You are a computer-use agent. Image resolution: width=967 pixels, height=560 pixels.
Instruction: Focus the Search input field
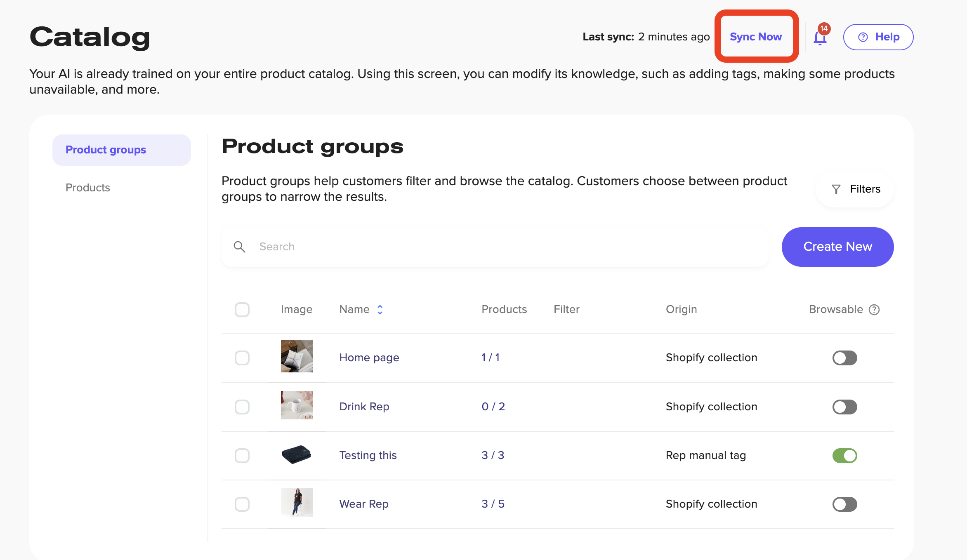[495, 247]
